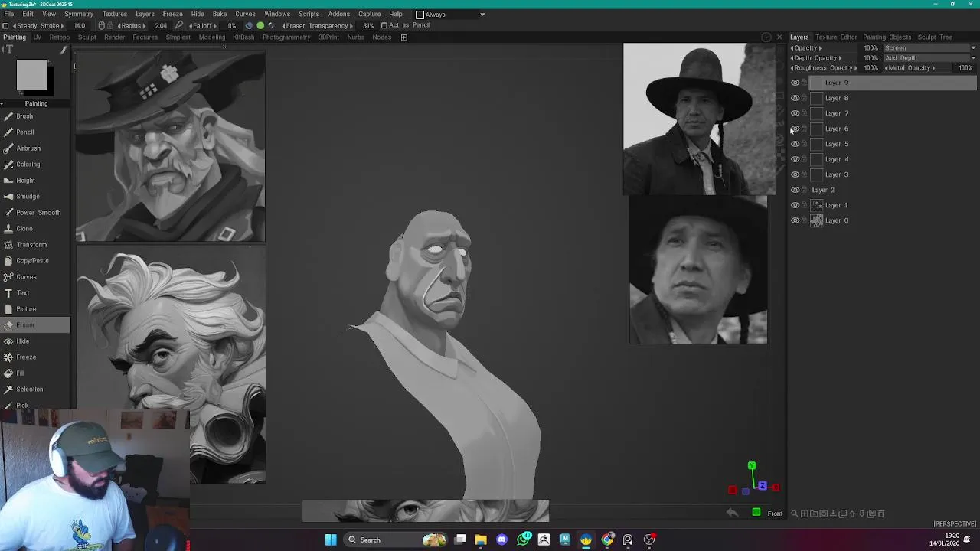Open WhatsApp from the taskbar
This screenshot has height=551, width=980.
(x=524, y=540)
